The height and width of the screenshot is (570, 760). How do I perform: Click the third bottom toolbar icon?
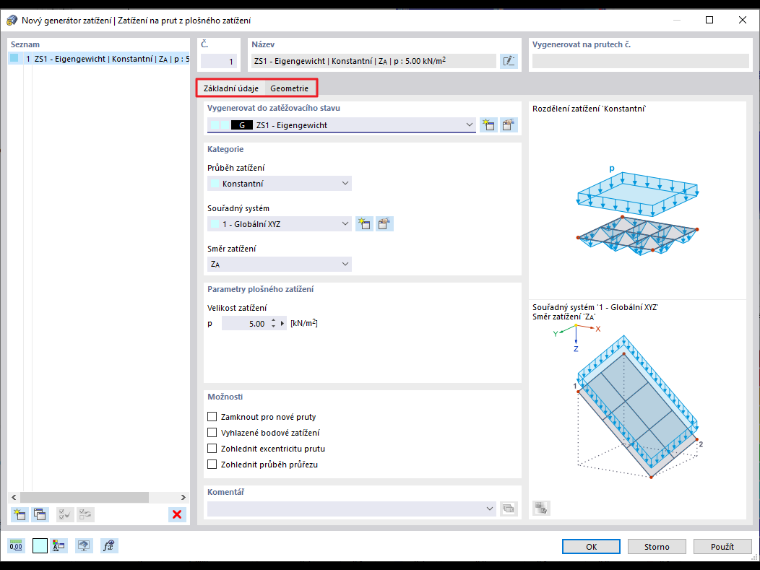click(59, 546)
